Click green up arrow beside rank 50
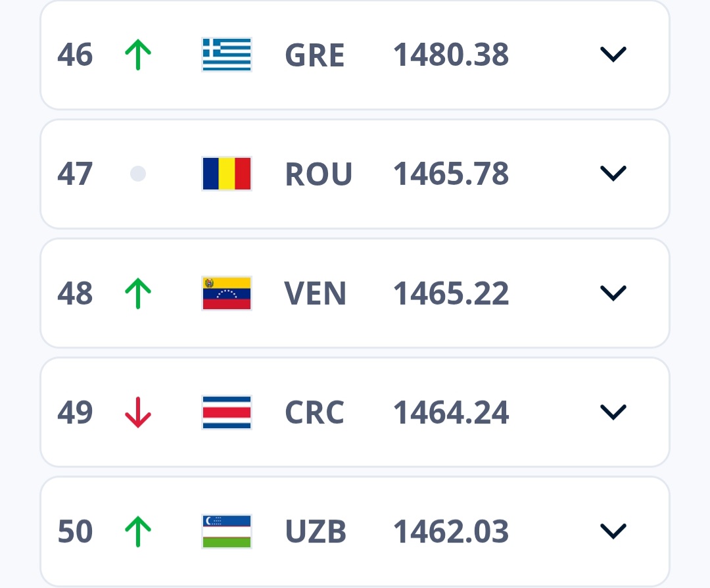Viewport: 710px width, 588px height. point(138,531)
